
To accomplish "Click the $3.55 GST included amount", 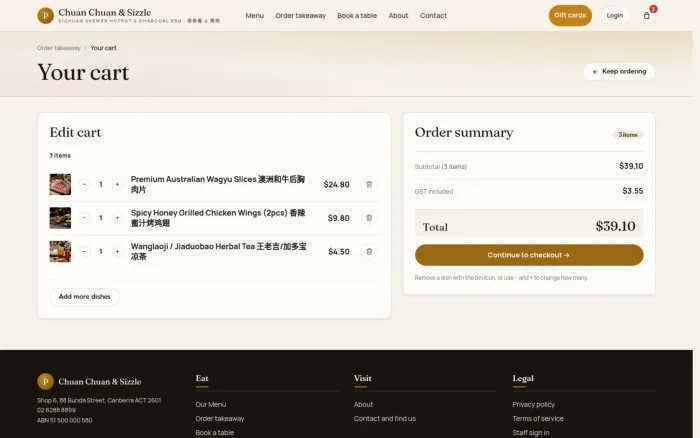I will tap(633, 191).
